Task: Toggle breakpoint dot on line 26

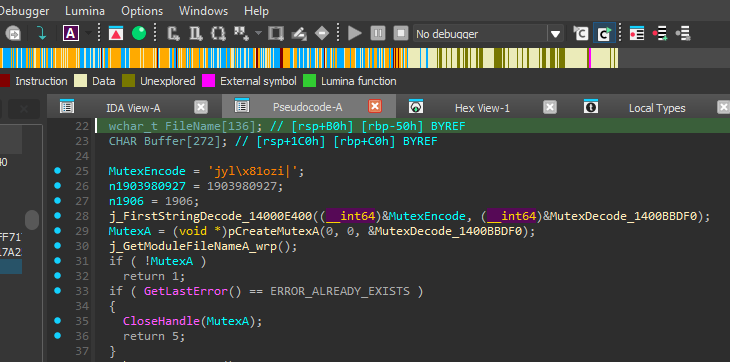Action: [x=57, y=186]
